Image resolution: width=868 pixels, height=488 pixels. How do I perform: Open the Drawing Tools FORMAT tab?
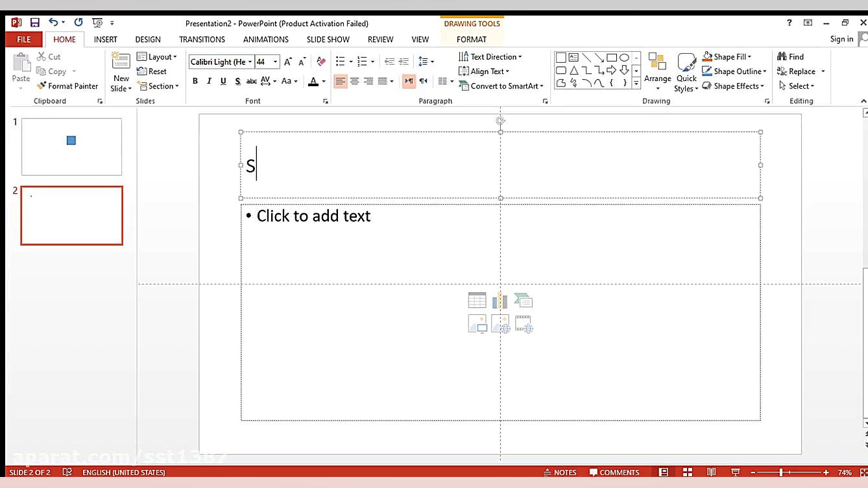pyautogui.click(x=472, y=40)
